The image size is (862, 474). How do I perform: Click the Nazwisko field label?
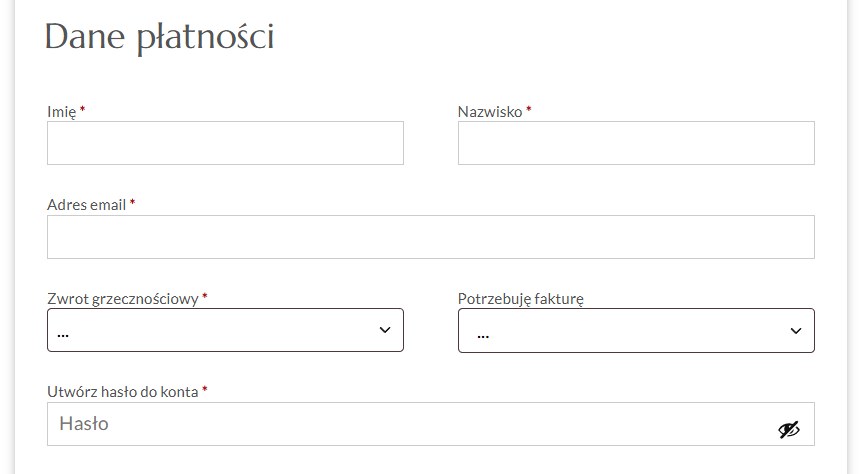click(490, 112)
